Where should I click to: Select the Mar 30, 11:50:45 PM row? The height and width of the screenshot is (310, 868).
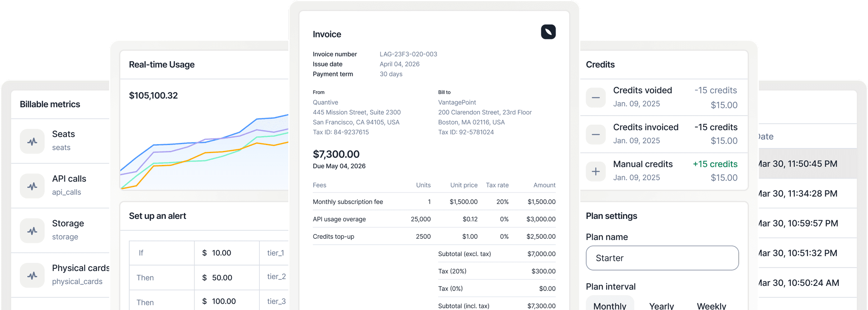(805, 164)
